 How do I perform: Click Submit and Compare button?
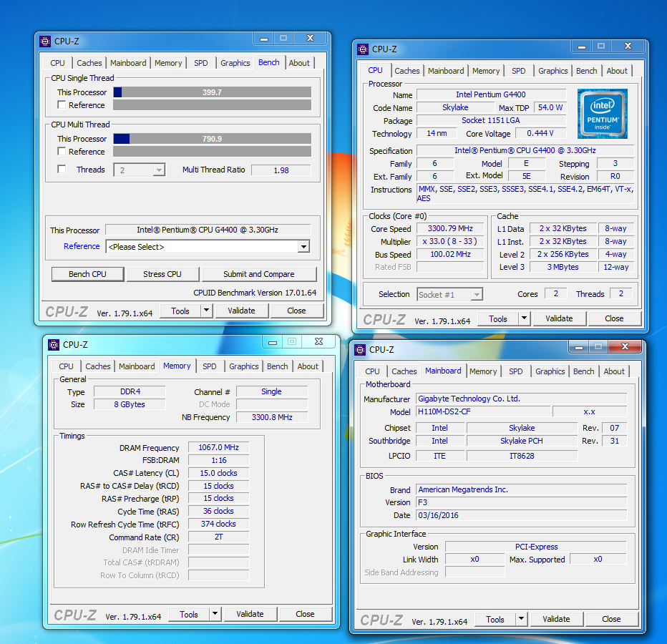pos(259,274)
